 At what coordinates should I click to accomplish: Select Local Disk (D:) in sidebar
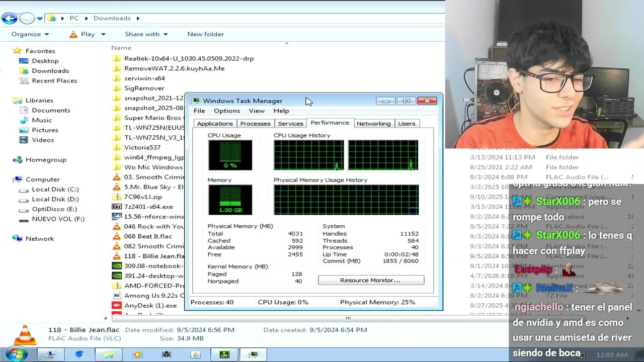pyautogui.click(x=55, y=199)
